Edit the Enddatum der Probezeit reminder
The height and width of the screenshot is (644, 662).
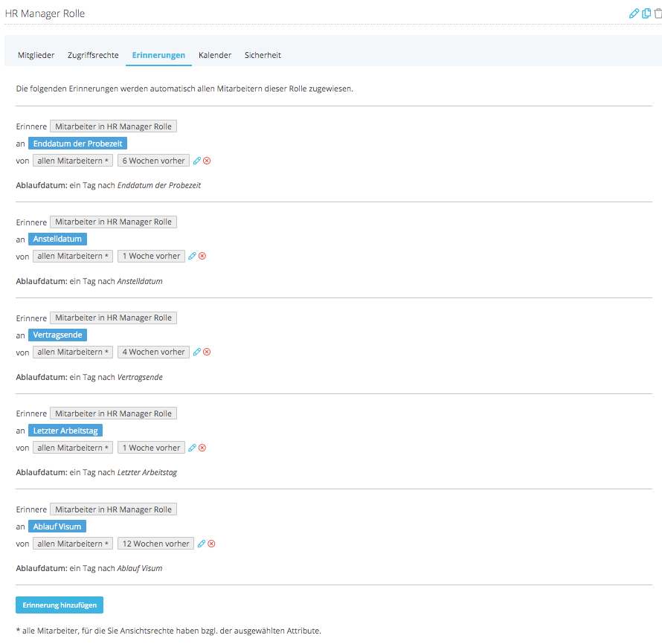point(197,161)
